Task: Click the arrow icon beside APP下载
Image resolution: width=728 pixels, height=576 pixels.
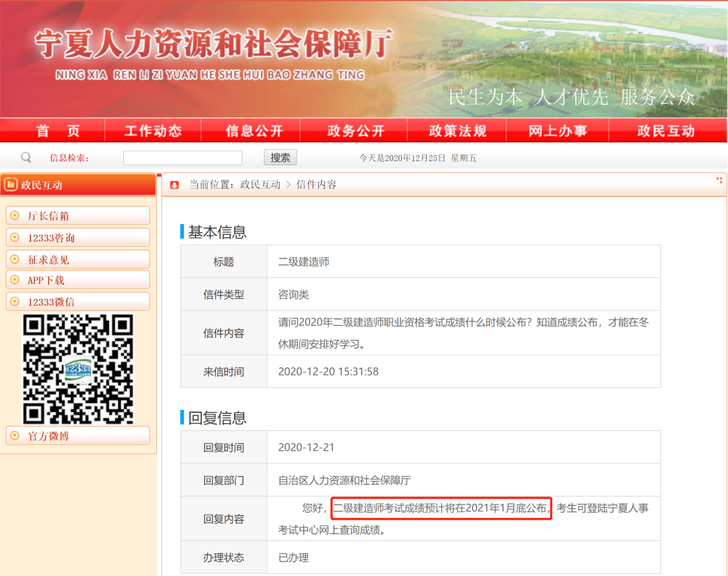Action: point(15,280)
